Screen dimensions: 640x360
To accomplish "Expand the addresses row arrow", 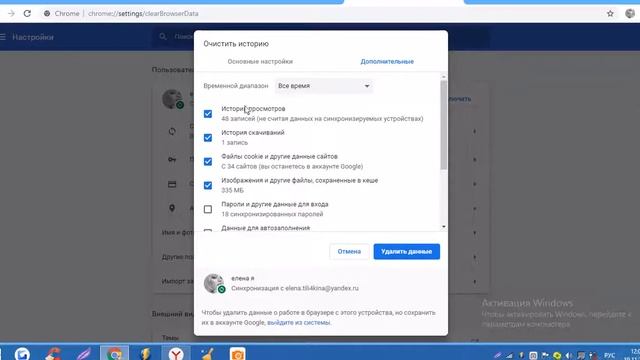I will (474, 209).
